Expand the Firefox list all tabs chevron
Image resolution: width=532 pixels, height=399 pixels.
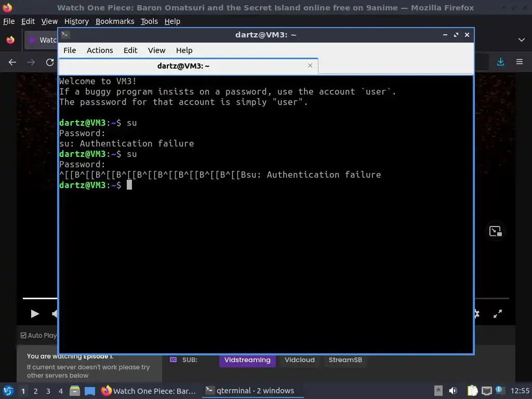[522, 40]
